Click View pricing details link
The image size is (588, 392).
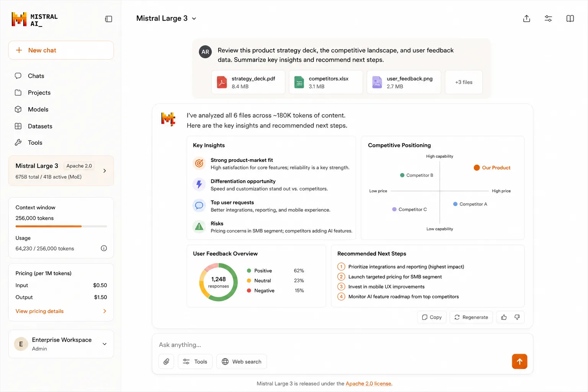(39, 311)
